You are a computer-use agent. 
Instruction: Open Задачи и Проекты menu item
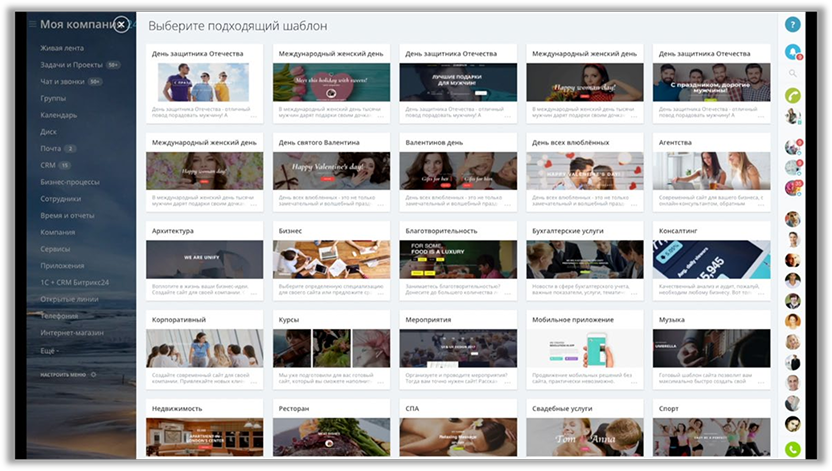[x=71, y=65]
